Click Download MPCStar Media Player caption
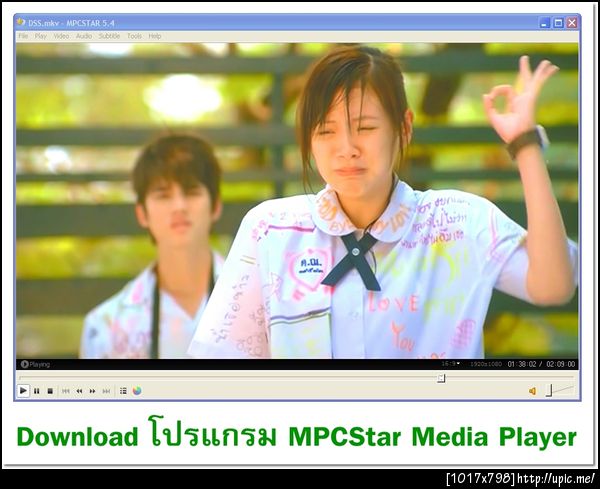600x489 pixels. click(x=297, y=435)
